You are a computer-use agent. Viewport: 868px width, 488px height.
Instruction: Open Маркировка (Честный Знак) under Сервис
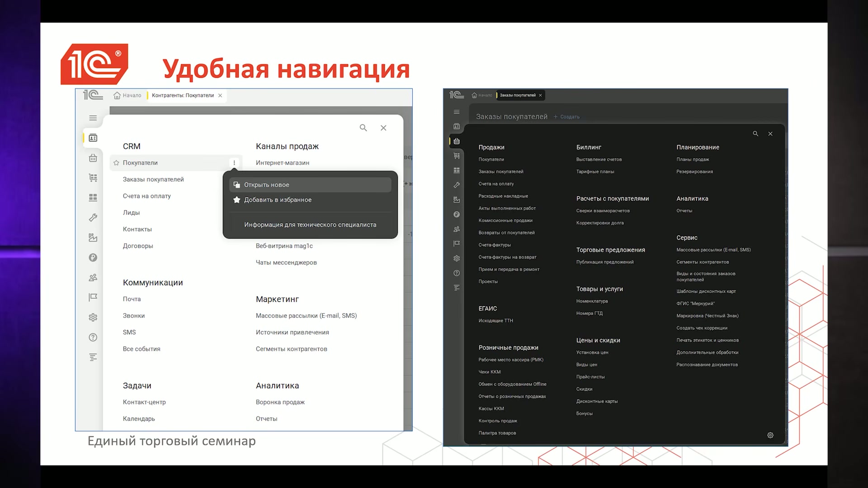[x=708, y=316]
